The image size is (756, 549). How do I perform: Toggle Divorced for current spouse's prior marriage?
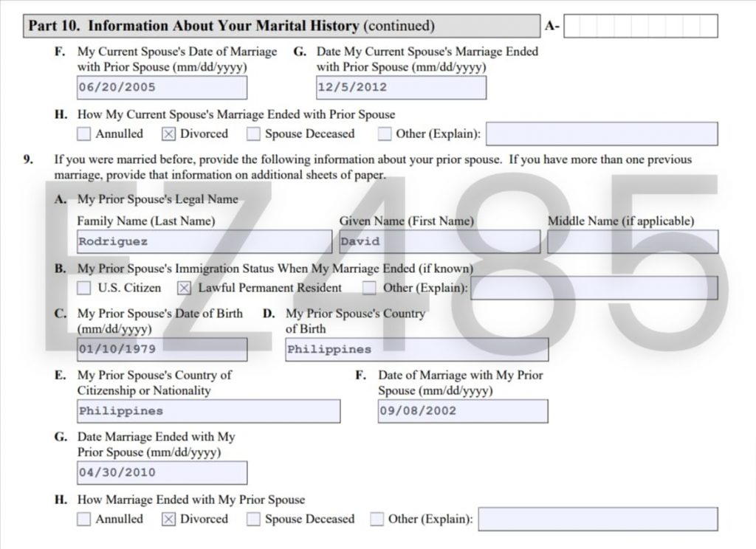tap(168, 134)
